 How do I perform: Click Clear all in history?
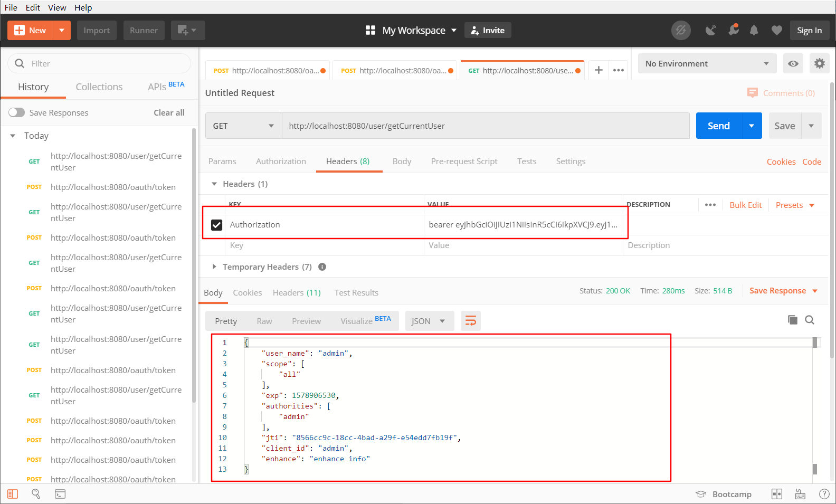[x=169, y=112]
